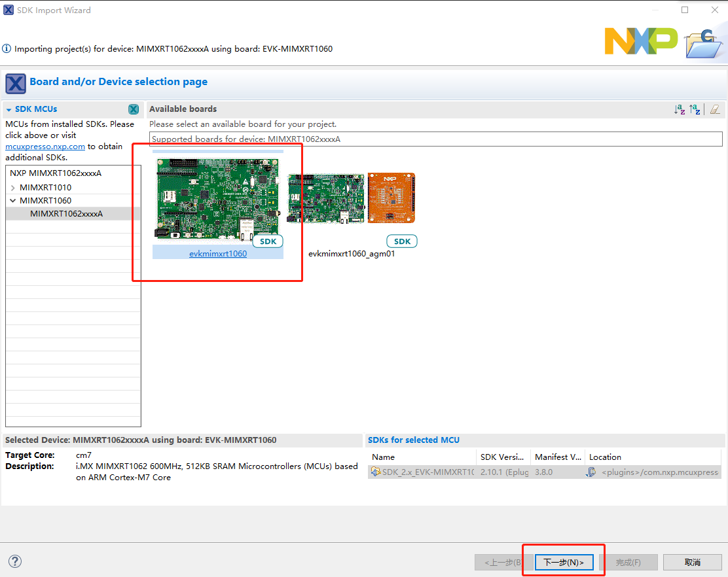
Task: Click the 上一步(B) back button
Action: [x=503, y=562]
